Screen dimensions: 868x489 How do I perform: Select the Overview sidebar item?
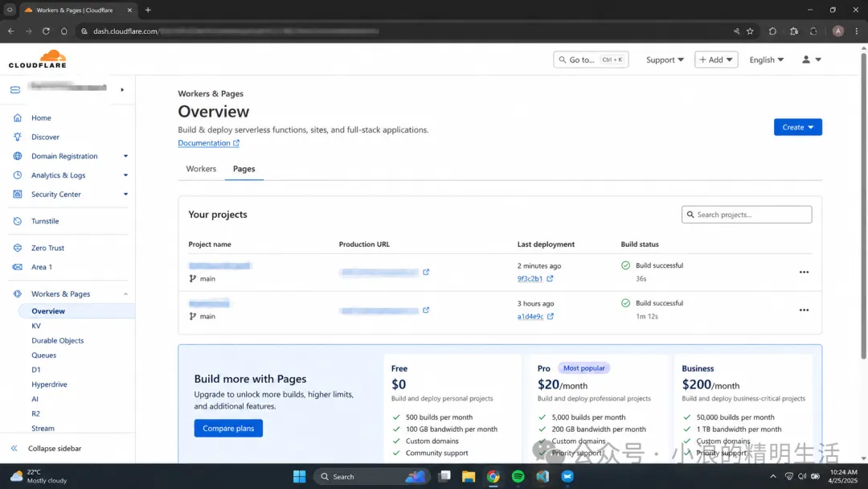(x=76, y=311)
